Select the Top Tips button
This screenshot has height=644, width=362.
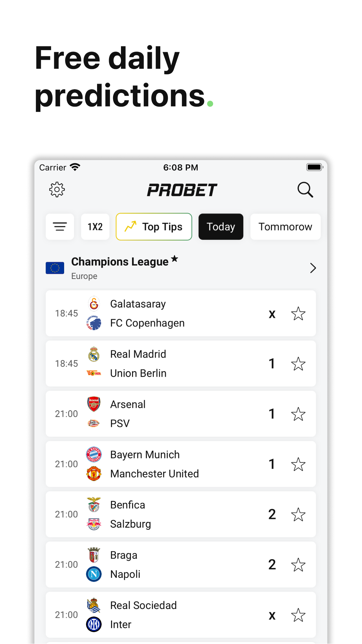(x=154, y=227)
